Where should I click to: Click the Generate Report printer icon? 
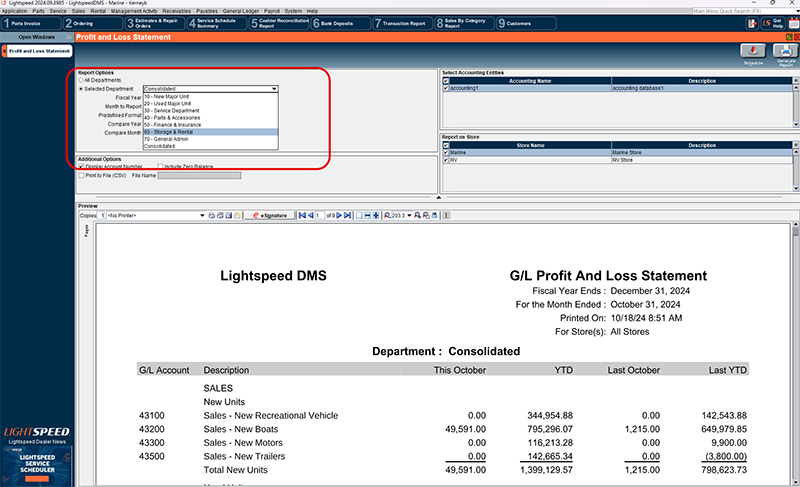(786, 51)
